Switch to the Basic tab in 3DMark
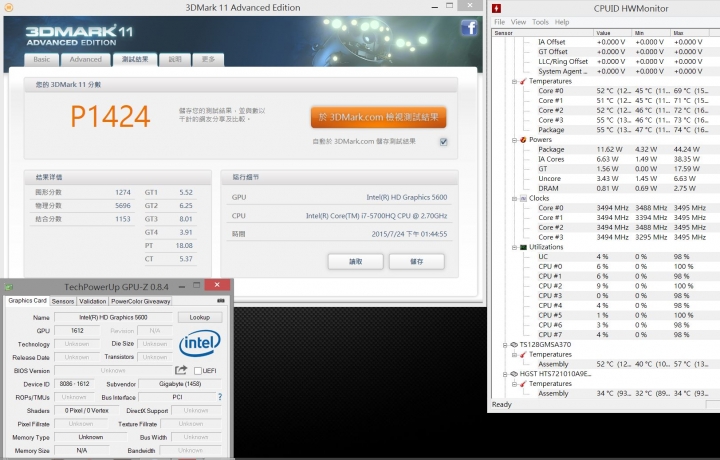The width and height of the screenshot is (720, 460). tap(42, 60)
